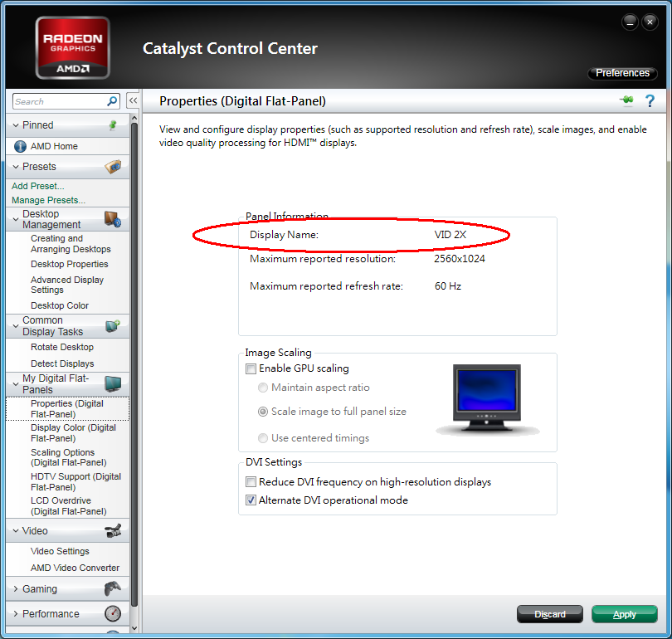Collapse the Pinned section
Image resolution: width=672 pixels, height=639 pixels.
(16, 125)
